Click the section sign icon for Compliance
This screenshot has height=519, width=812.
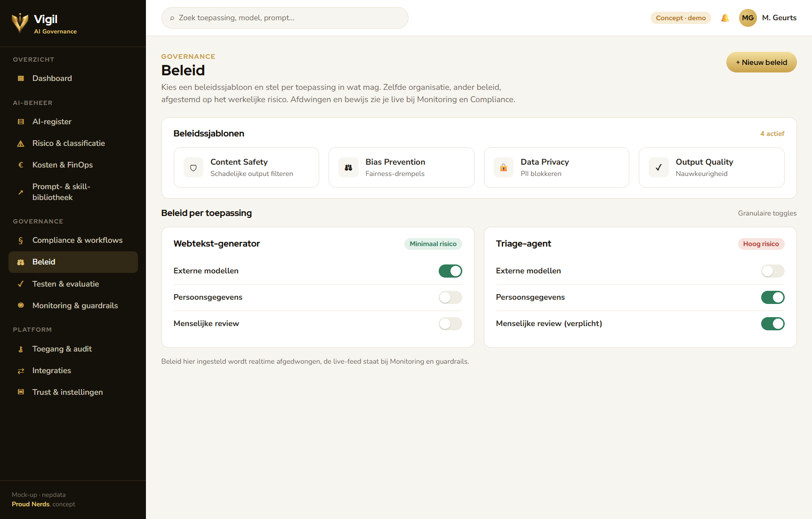tap(21, 240)
